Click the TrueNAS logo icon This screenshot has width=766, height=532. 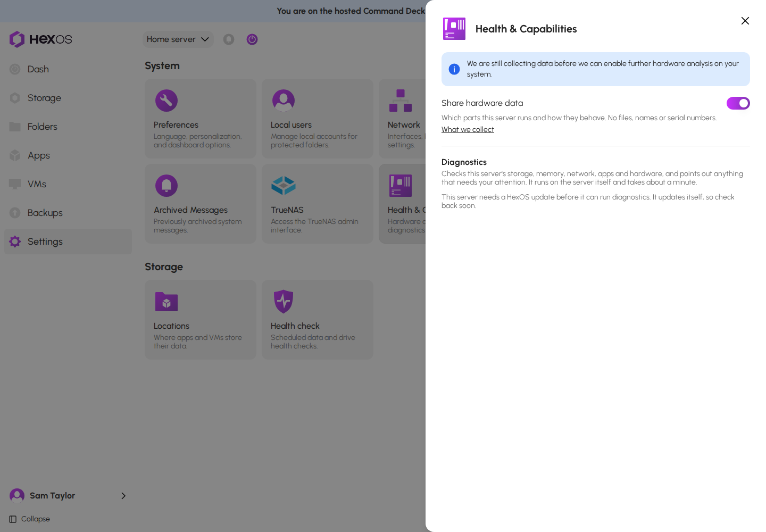pyautogui.click(x=284, y=186)
